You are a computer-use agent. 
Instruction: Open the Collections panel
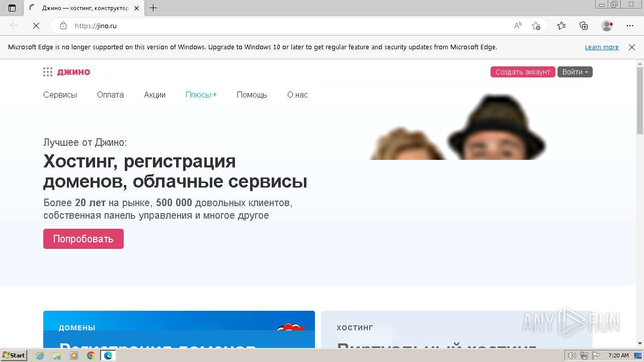click(x=584, y=26)
